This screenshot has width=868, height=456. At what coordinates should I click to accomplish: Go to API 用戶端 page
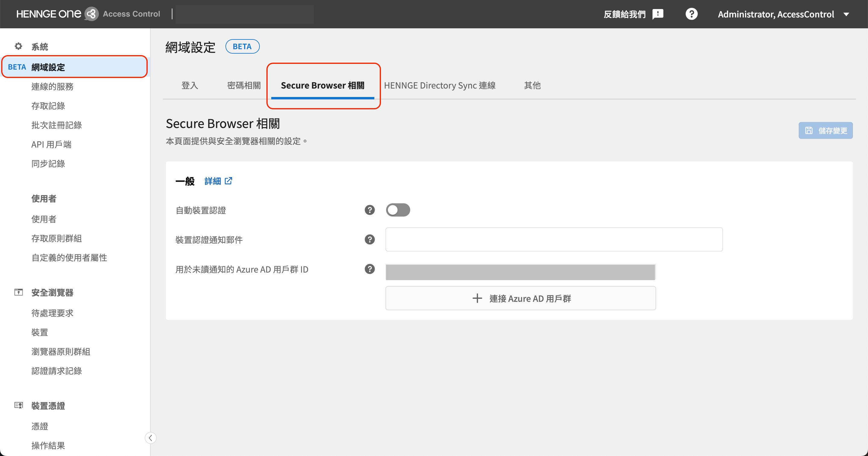[x=51, y=145]
